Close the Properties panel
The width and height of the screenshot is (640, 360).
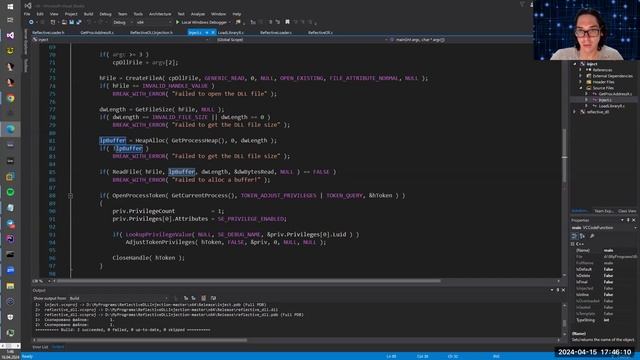634,220
